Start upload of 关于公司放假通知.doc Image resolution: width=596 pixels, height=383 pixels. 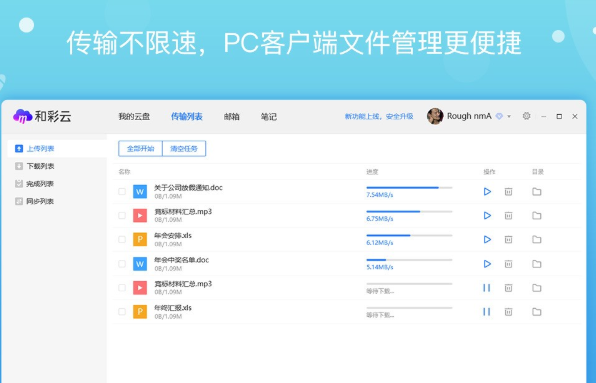(x=487, y=192)
